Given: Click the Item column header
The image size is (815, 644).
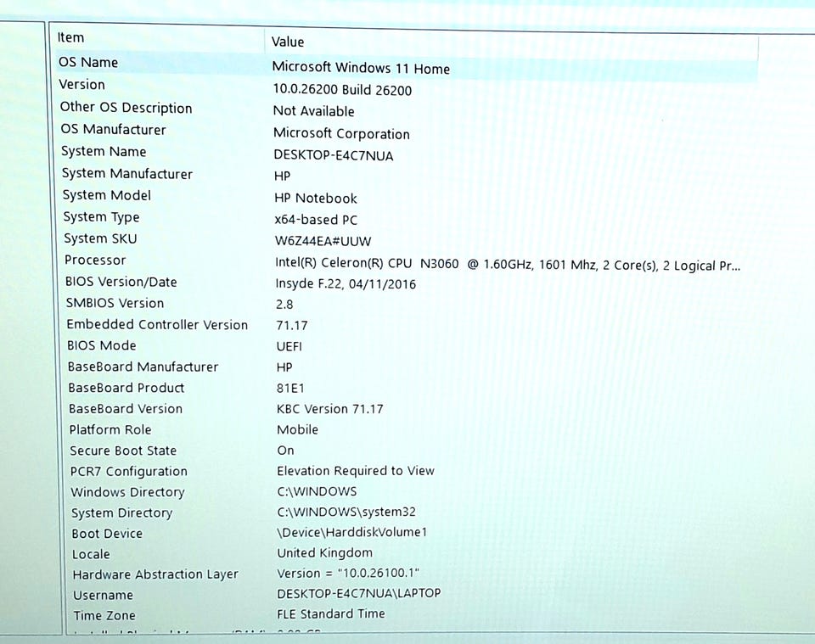Looking at the screenshot, I should [70, 37].
